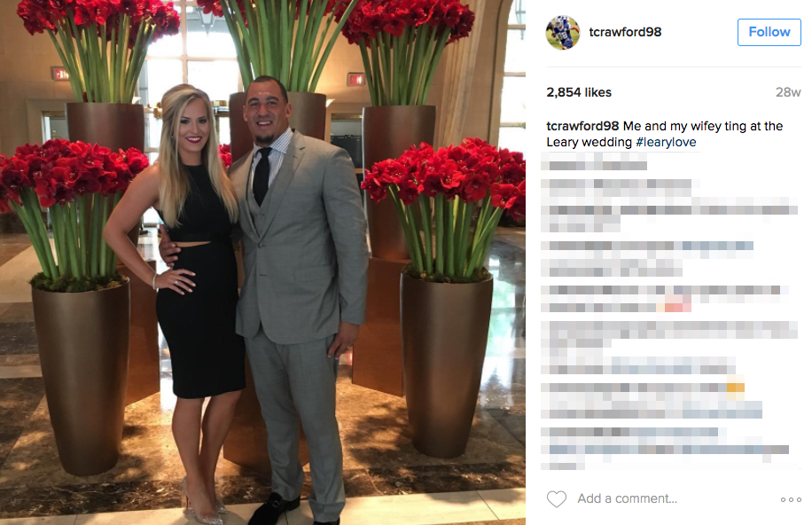The height and width of the screenshot is (525, 812).
Task: Focus the Add a comment field
Action: 673,498
